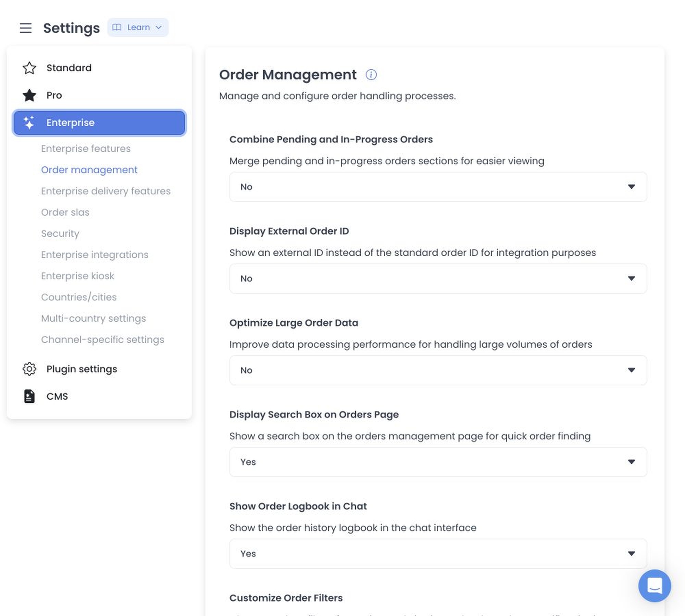The height and width of the screenshot is (616, 685).
Task: Go to Enterprise features
Action: pyautogui.click(x=86, y=149)
